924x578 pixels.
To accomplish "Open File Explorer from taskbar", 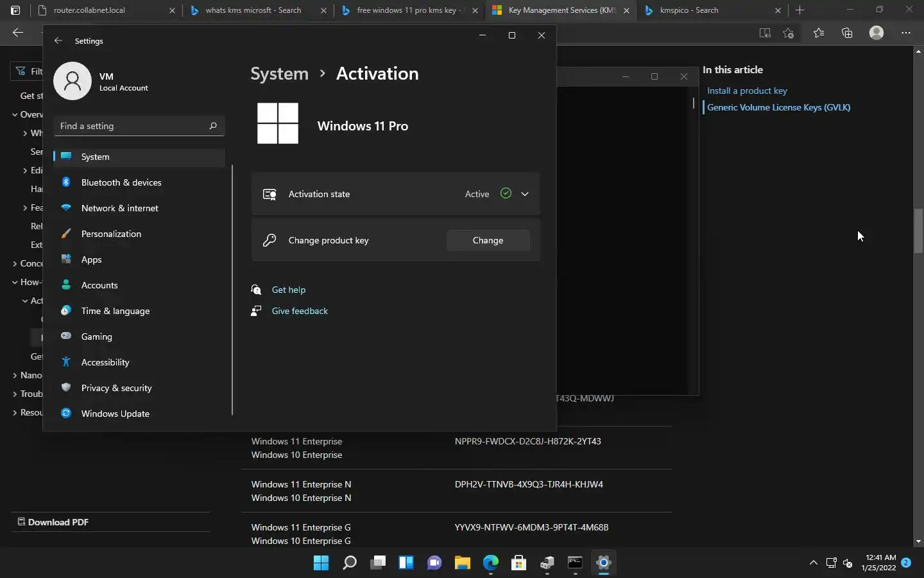I will pyautogui.click(x=462, y=563).
